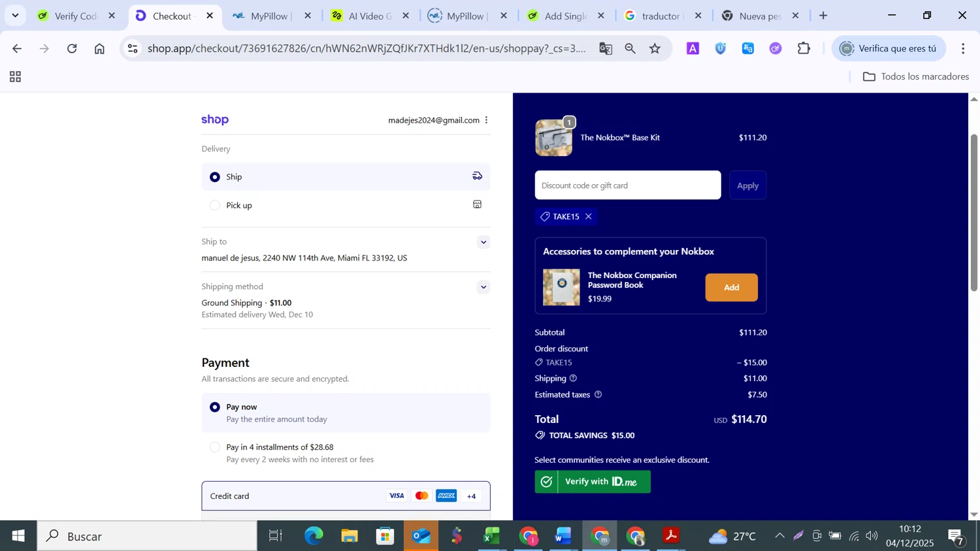Screen dimensions: 980x551
Task: Open the tab search dropdown arrow
Action: [x=15, y=15]
